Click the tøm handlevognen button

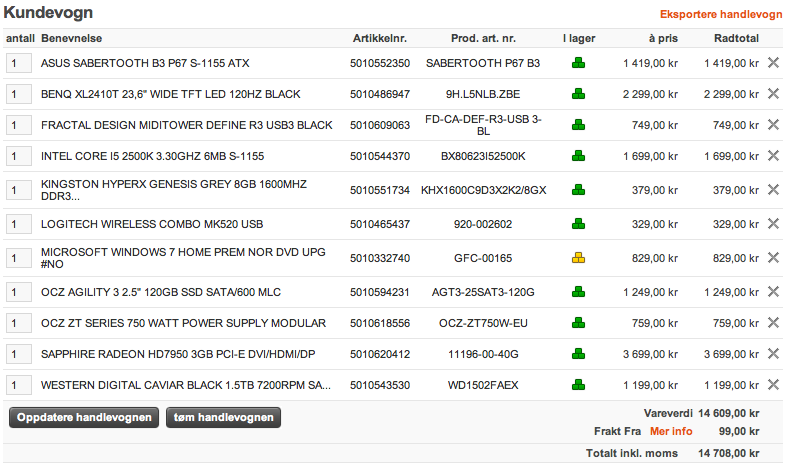(223, 417)
